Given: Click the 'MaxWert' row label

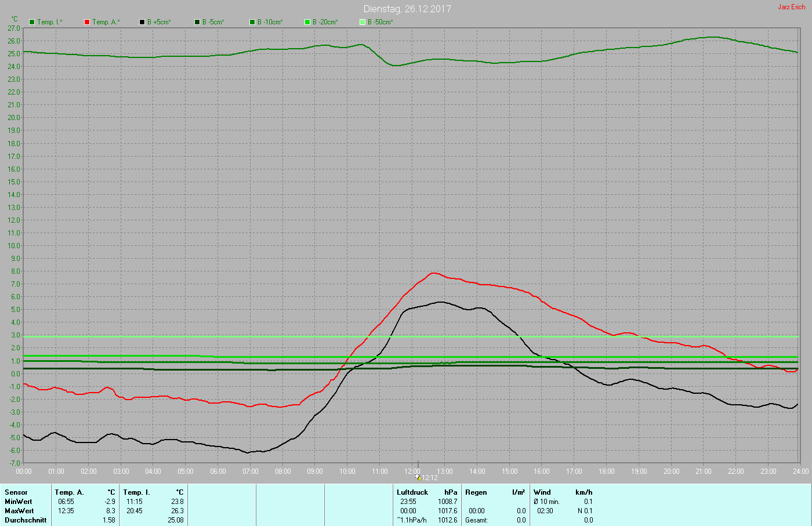Looking at the screenshot, I should click(19, 511).
